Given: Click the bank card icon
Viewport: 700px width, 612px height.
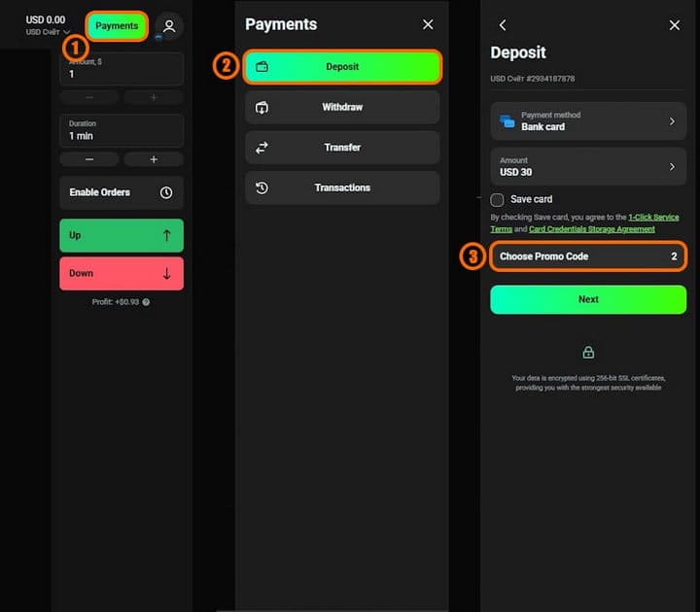Looking at the screenshot, I should pyautogui.click(x=507, y=121).
